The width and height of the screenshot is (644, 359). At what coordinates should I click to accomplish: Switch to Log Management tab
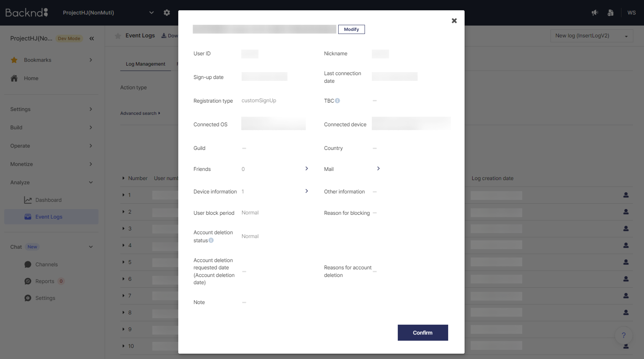146,64
